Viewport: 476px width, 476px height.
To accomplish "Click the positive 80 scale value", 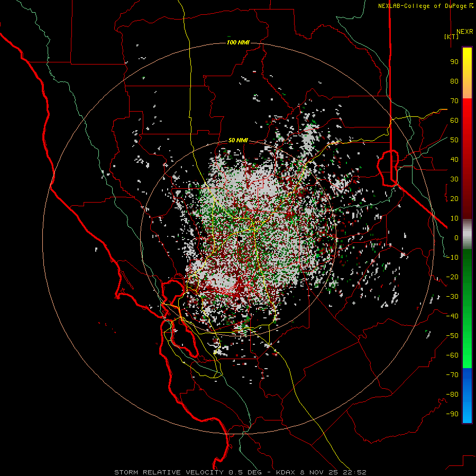I will point(454,81).
